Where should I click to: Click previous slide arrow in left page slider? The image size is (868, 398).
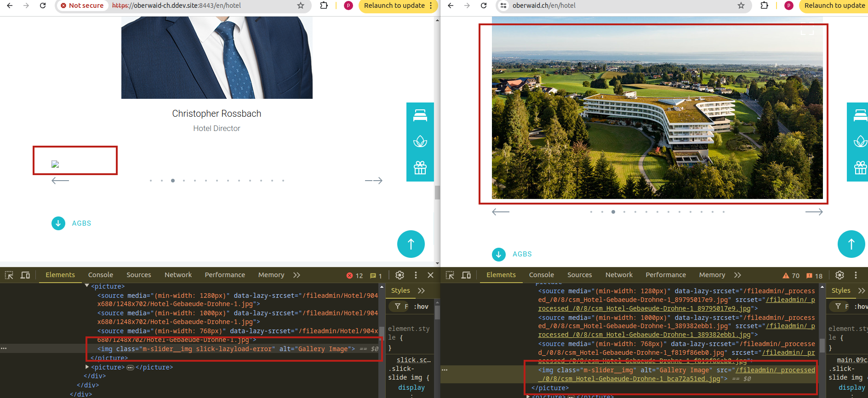click(60, 181)
